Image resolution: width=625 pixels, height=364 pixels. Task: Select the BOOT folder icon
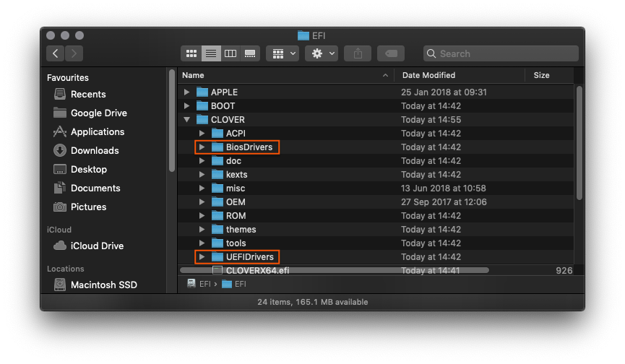pyautogui.click(x=202, y=106)
